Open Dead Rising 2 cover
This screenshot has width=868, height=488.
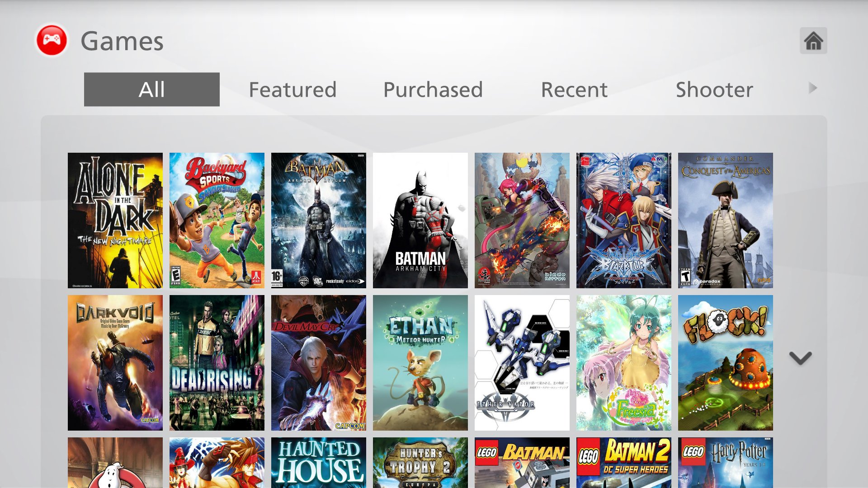click(x=217, y=363)
